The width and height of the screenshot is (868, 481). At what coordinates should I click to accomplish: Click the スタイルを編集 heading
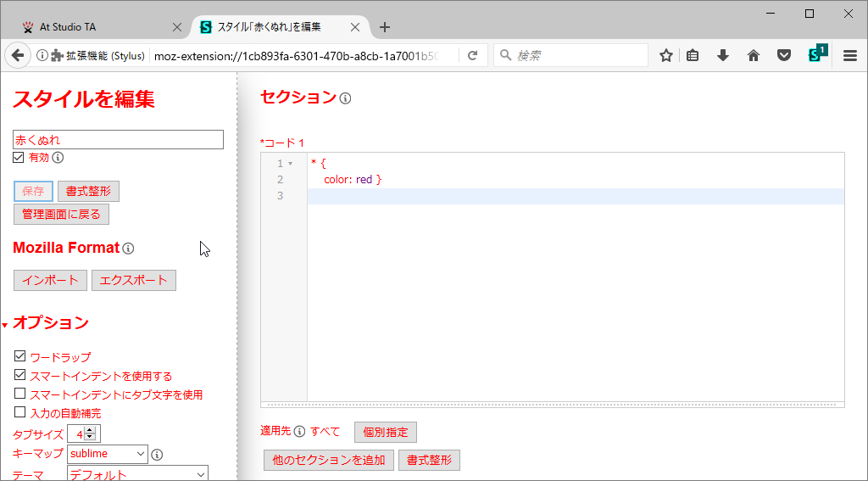[x=84, y=99]
